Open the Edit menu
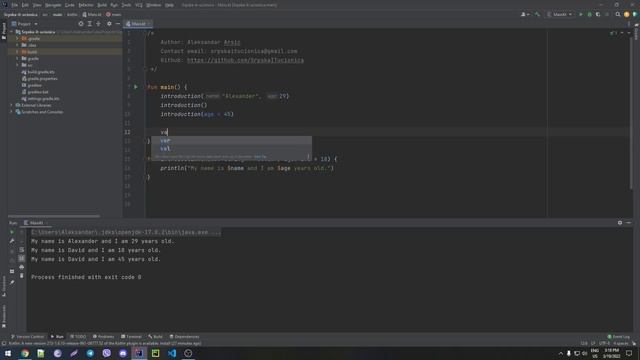 (25, 5)
